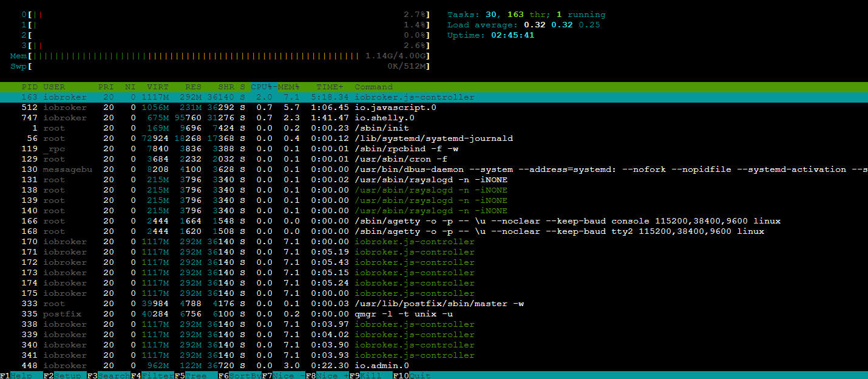Screen dimensions: 868x379
Task: Click the Uptime 02:45:41 readout
Action: pyautogui.click(x=491, y=35)
